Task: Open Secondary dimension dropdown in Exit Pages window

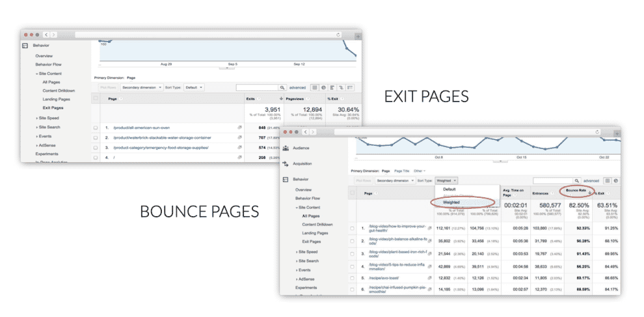Action: pyautogui.click(x=142, y=88)
